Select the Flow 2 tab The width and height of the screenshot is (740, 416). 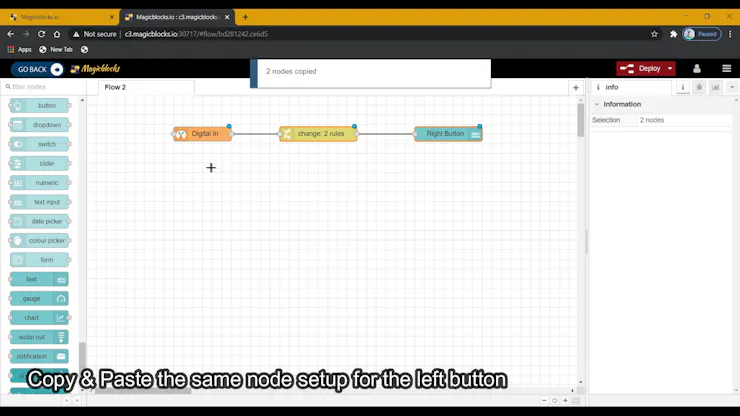coord(146,87)
